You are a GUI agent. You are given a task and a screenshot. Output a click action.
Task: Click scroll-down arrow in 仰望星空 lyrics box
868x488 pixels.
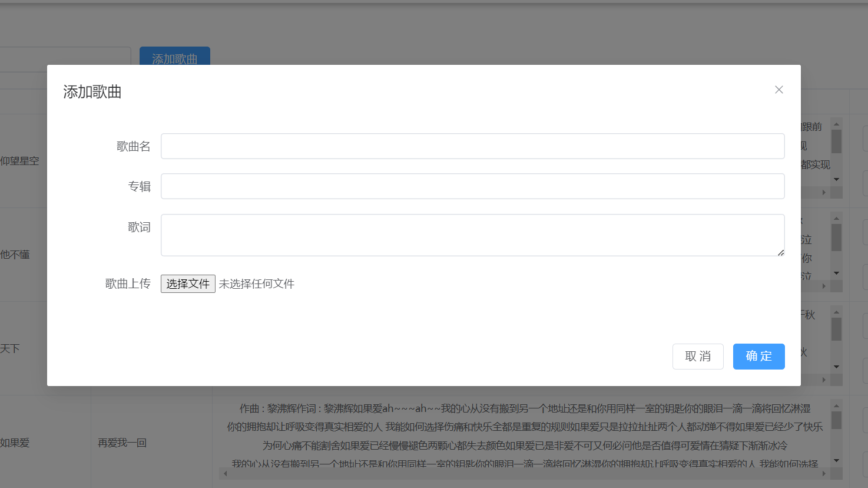coord(836,180)
